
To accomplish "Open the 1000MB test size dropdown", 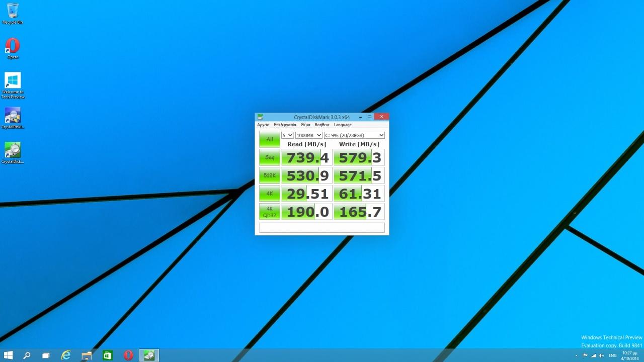I will 309,135.
